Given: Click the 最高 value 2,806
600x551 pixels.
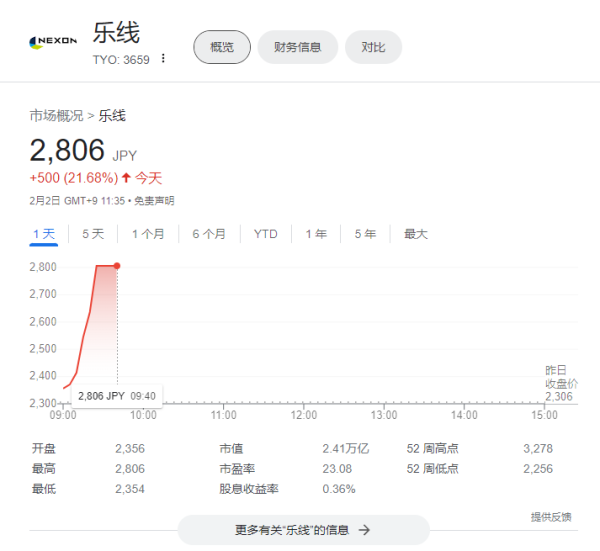Looking at the screenshot, I should (130, 469).
